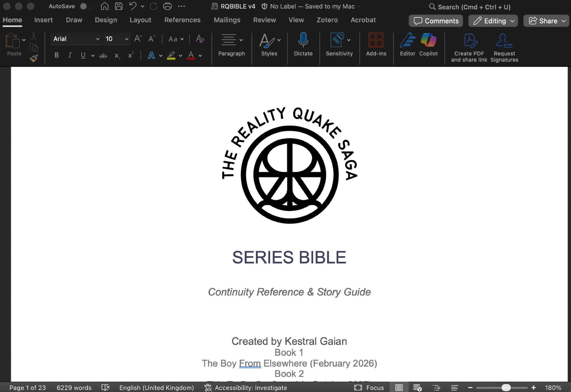Click the Comments button
The image size is (571, 392).
[436, 21]
